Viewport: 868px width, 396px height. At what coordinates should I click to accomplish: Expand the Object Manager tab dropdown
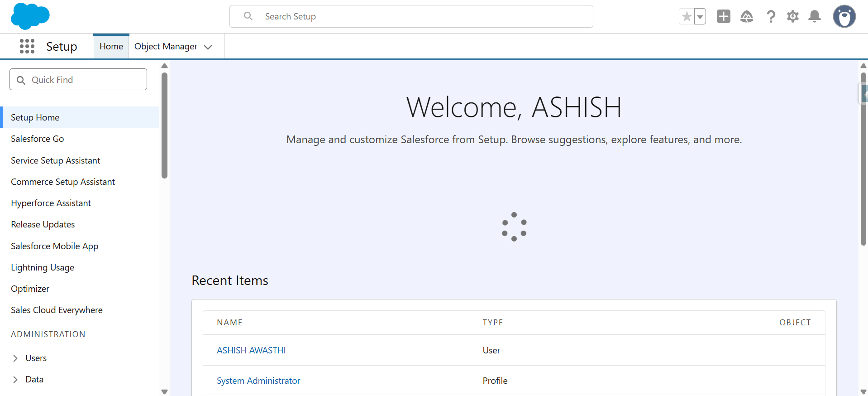tap(208, 47)
